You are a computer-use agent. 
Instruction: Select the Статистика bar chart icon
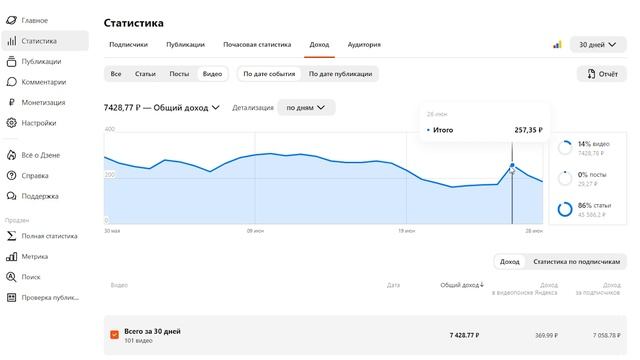pyautogui.click(x=12, y=41)
